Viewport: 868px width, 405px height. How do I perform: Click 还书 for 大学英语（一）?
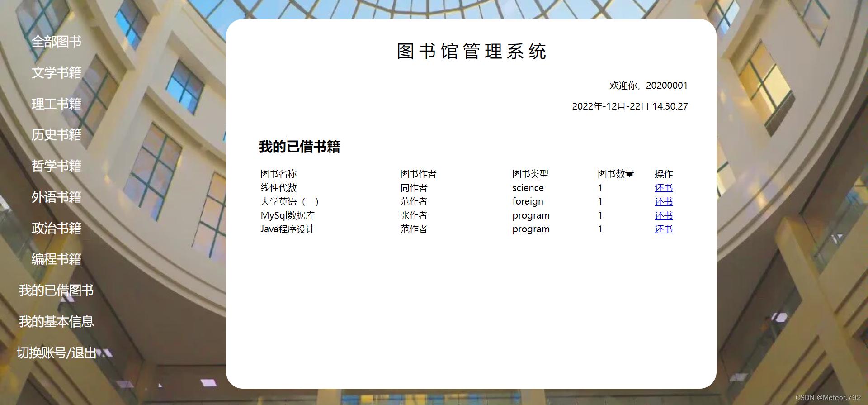664,201
